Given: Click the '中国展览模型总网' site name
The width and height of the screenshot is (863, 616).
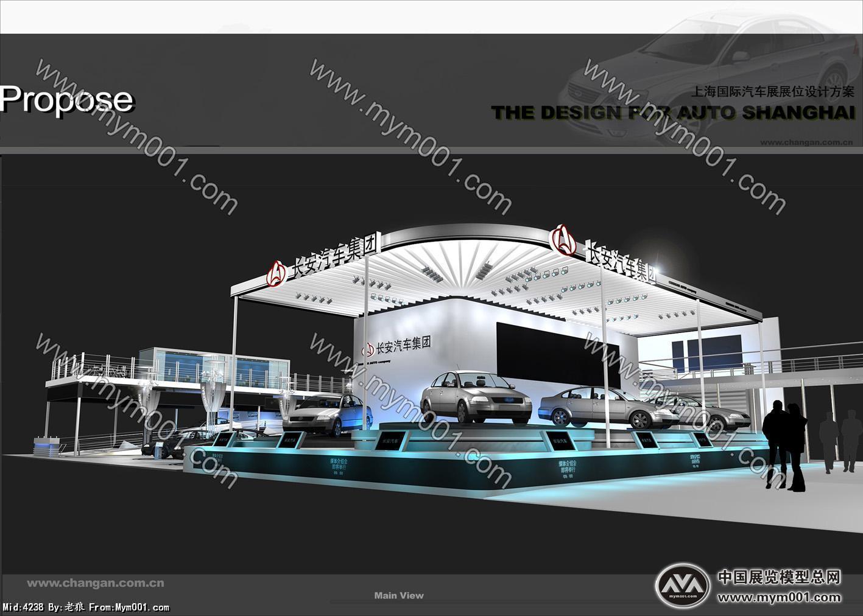Looking at the screenshot, I should (x=780, y=577).
